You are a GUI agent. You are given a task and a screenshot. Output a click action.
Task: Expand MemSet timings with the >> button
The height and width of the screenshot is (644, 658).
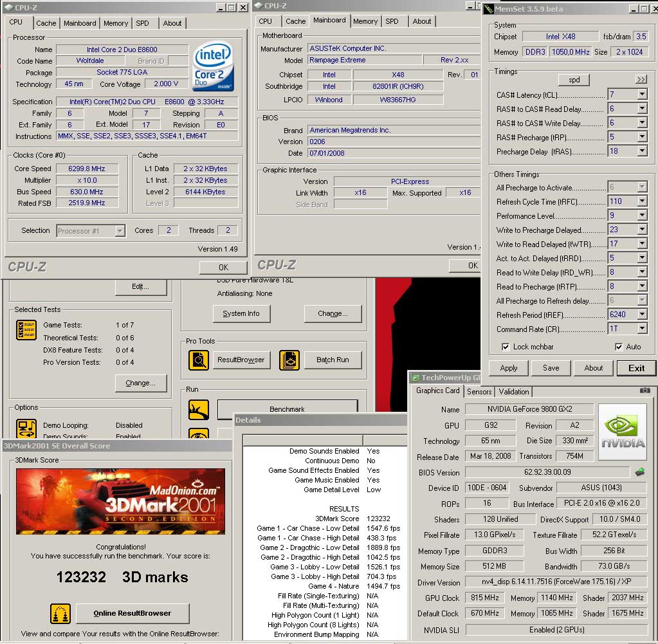tap(641, 79)
